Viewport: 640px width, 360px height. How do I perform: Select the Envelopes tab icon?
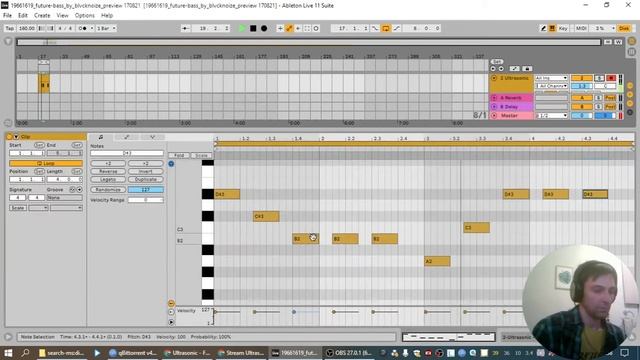pos(127,137)
